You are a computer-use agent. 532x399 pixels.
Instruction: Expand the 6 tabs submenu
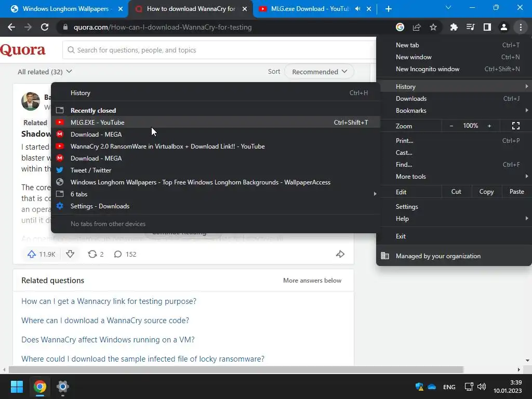pyautogui.click(x=216, y=194)
